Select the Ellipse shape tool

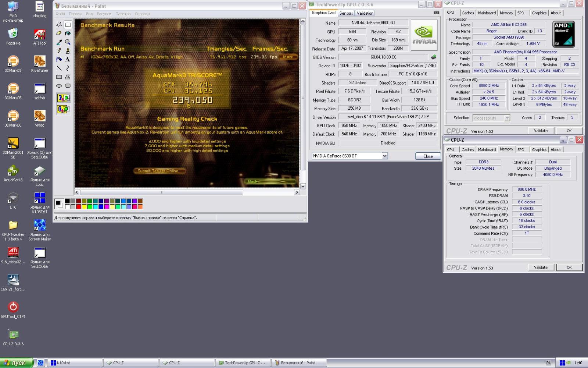tap(59, 86)
